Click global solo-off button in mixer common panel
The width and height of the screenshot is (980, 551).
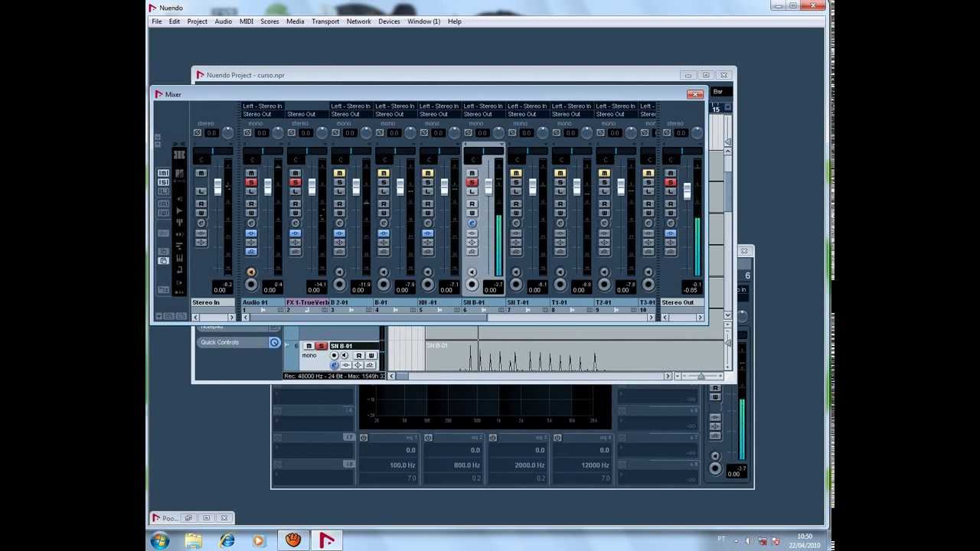coord(164,182)
